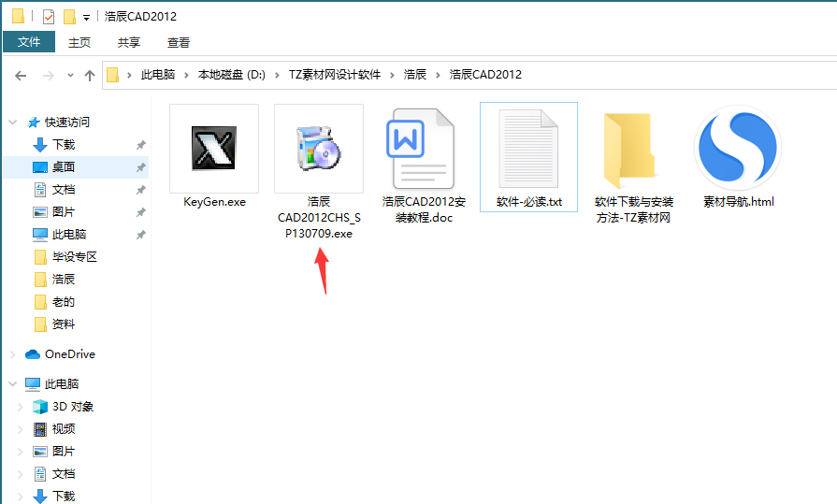Click 本地磁盘 (D:) in the address bar
Screen dimensions: 837x504
[232, 75]
